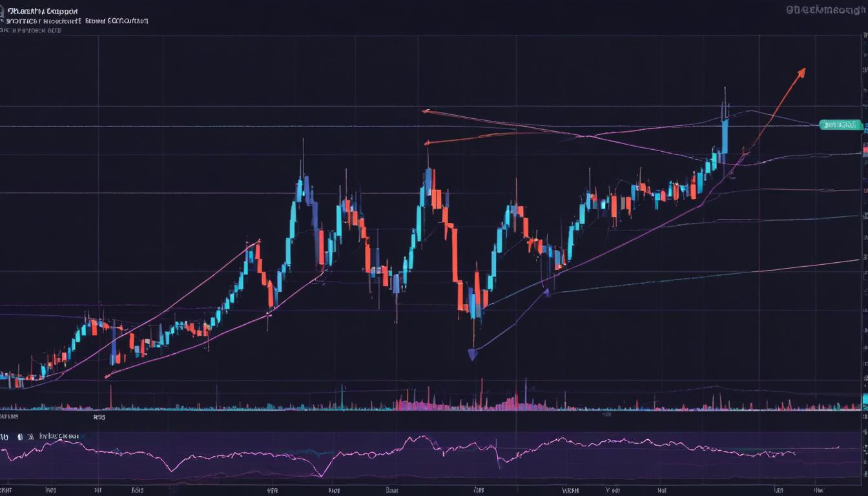
Task: Select the ticker symbol logo icon top-left
Action: click(x=5, y=10)
